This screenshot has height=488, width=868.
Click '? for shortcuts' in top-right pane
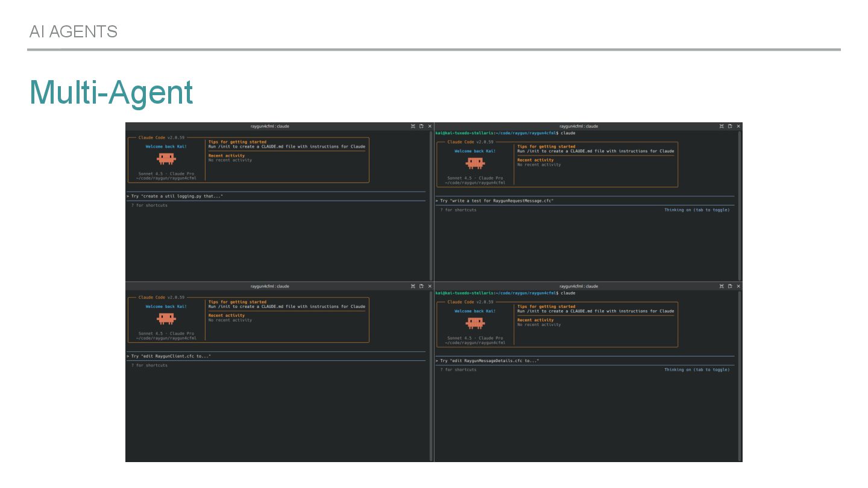click(458, 210)
